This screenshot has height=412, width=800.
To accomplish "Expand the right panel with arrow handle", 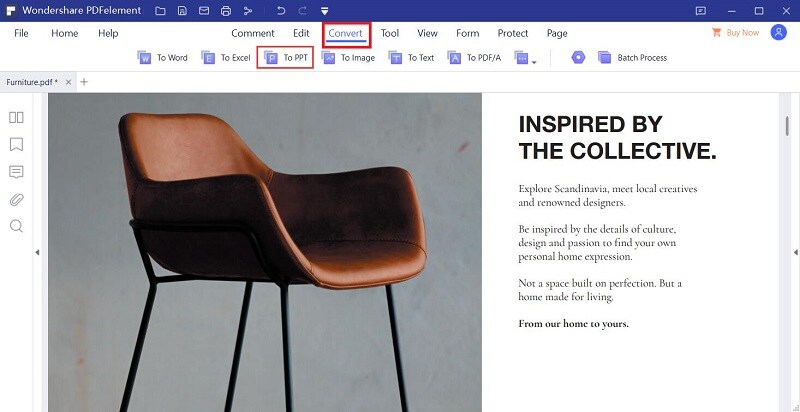I will click(795, 252).
